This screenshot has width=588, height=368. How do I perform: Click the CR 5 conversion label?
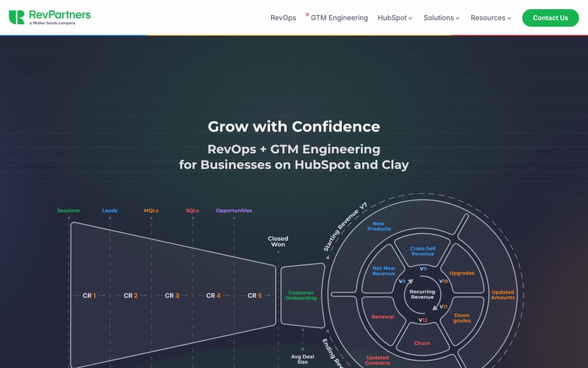pos(255,295)
